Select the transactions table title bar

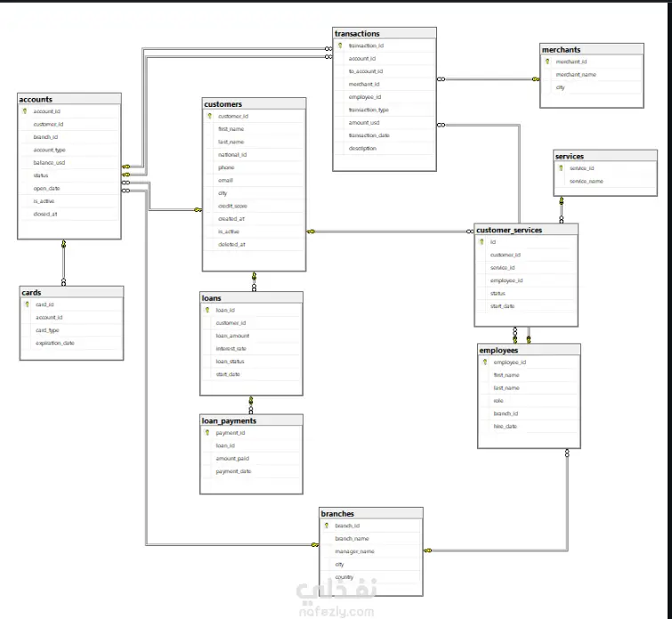point(385,34)
